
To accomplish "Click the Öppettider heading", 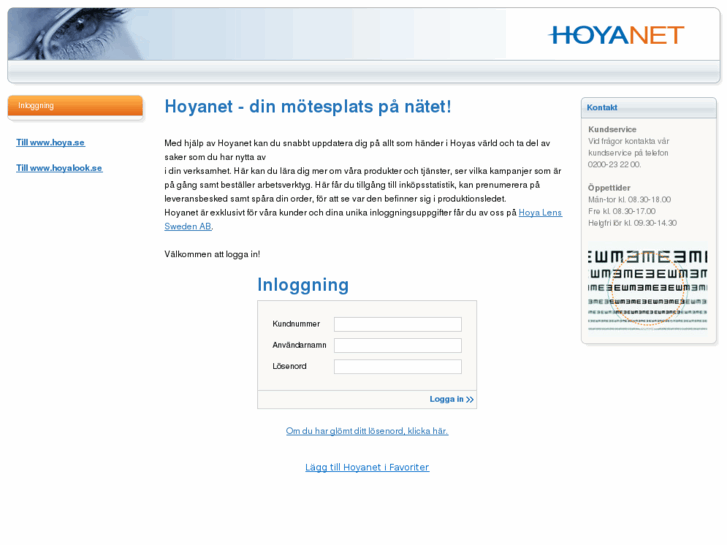I will coord(609,187).
